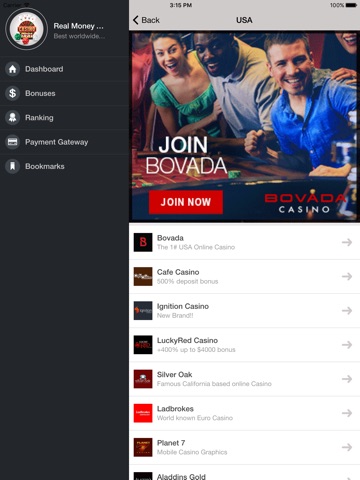This screenshot has height=480, width=360.
Task: Select the Bonuses dollar icon
Action: [12, 94]
